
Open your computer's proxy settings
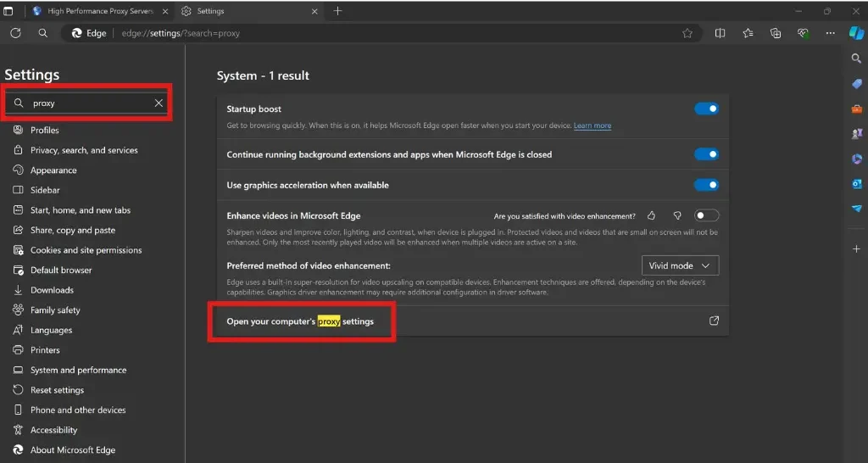click(300, 321)
